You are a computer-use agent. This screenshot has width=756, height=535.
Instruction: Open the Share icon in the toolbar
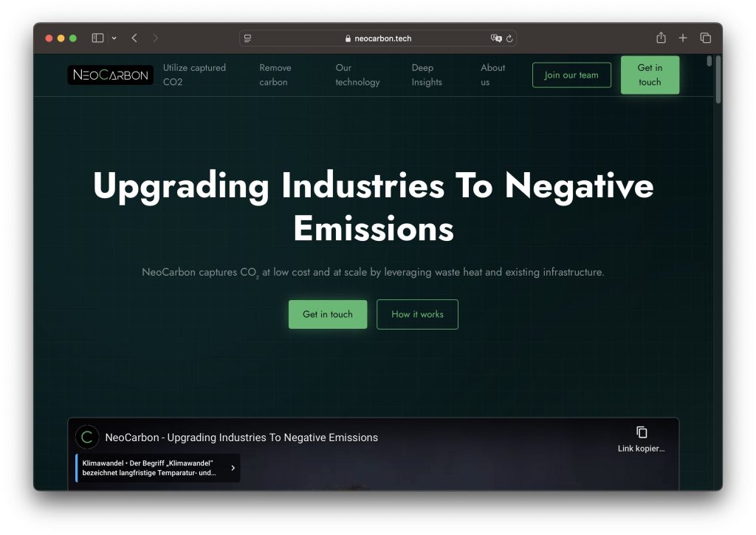point(661,38)
